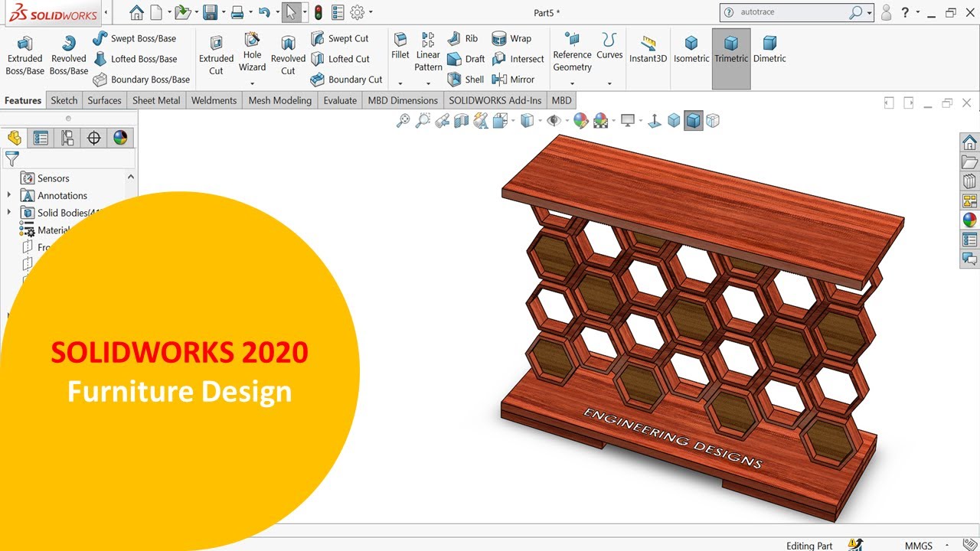
Task: Open Appearances task pane color ball
Action: [969, 220]
